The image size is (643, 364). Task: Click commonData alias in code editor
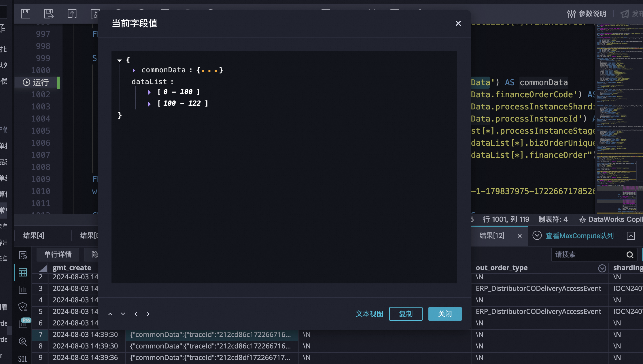(544, 82)
